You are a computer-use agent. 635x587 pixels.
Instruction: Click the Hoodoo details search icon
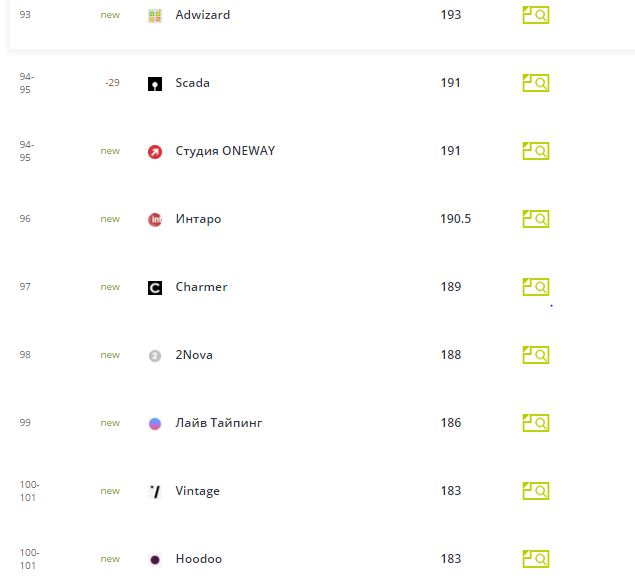coord(536,559)
